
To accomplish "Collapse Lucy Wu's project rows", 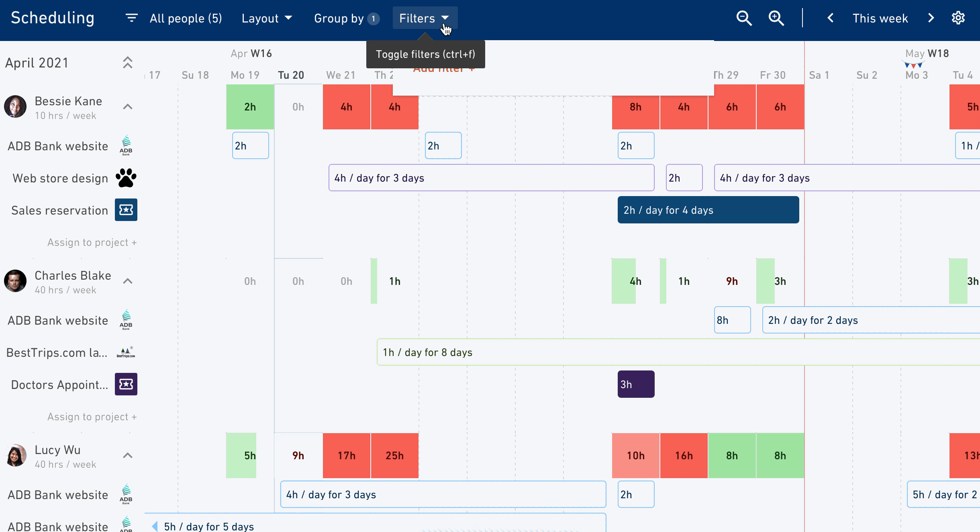I will pos(127,456).
